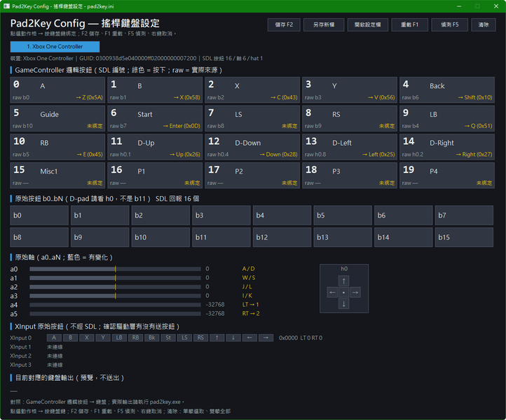Click the 儲存 F2 save button
The image size is (506, 420).
tap(284, 24)
